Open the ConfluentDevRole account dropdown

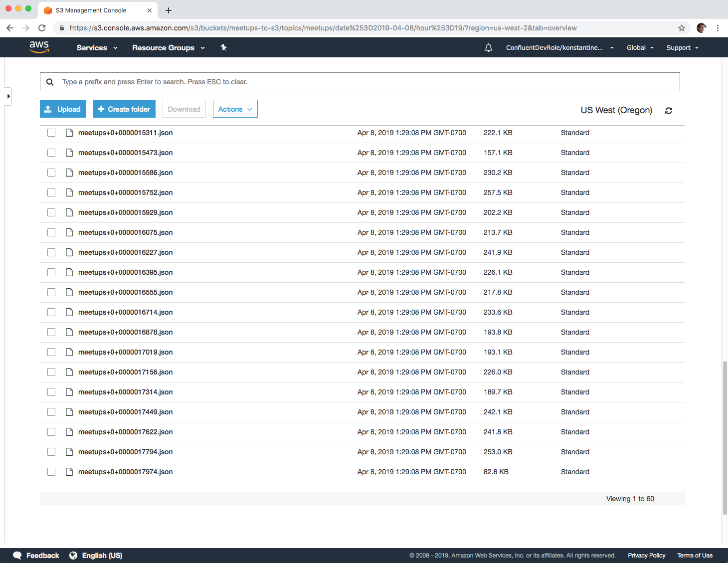click(x=560, y=48)
